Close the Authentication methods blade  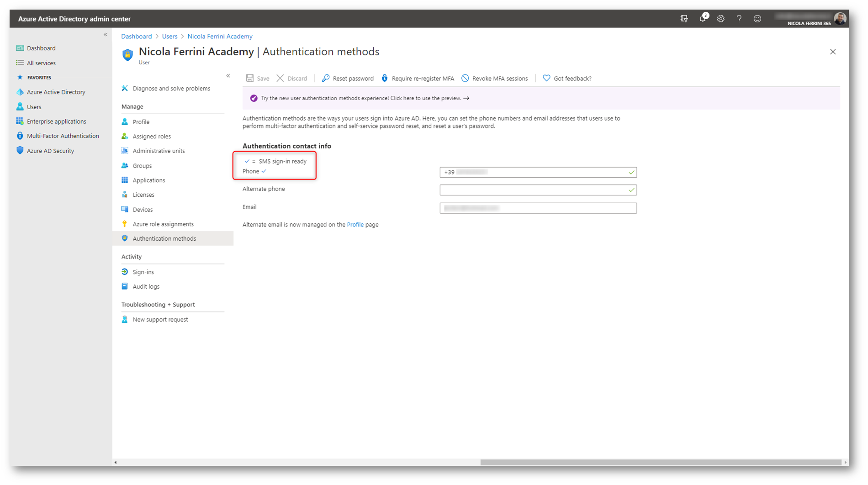833,52
